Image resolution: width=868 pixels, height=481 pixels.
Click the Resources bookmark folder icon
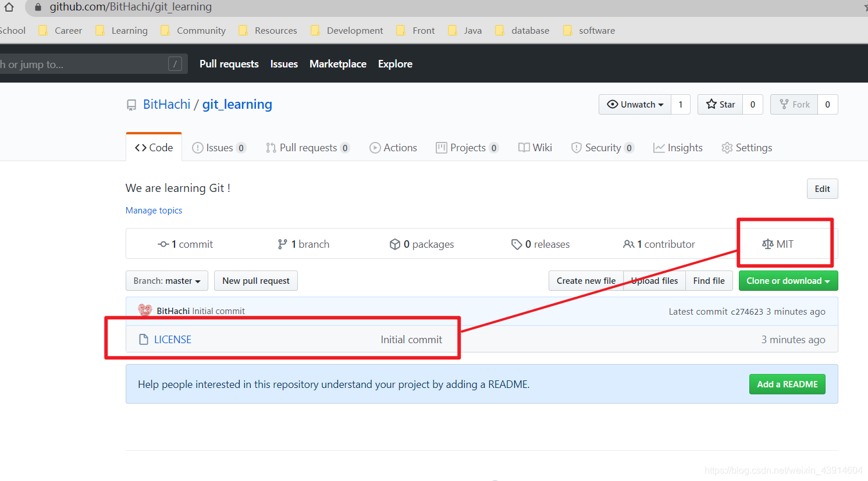[243, 31]
